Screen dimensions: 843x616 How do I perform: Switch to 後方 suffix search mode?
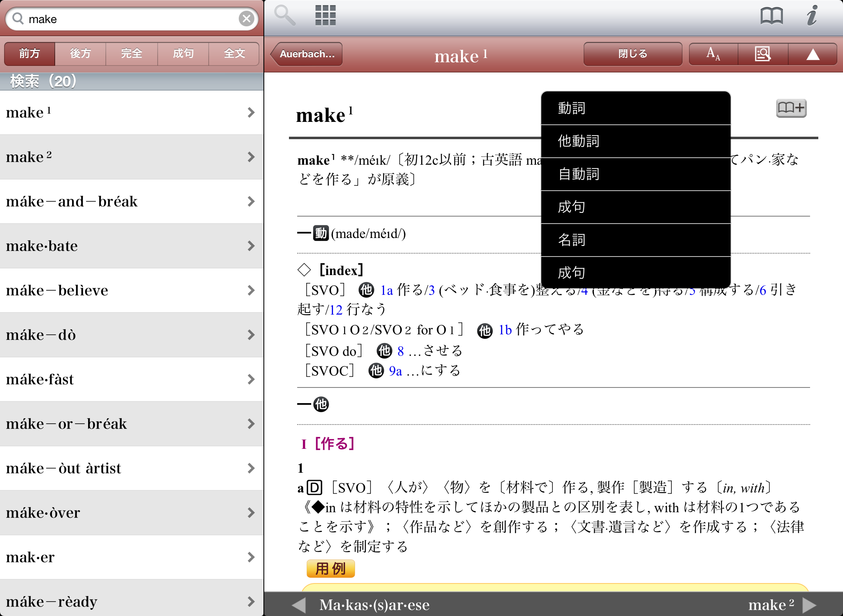click(80, 54)
